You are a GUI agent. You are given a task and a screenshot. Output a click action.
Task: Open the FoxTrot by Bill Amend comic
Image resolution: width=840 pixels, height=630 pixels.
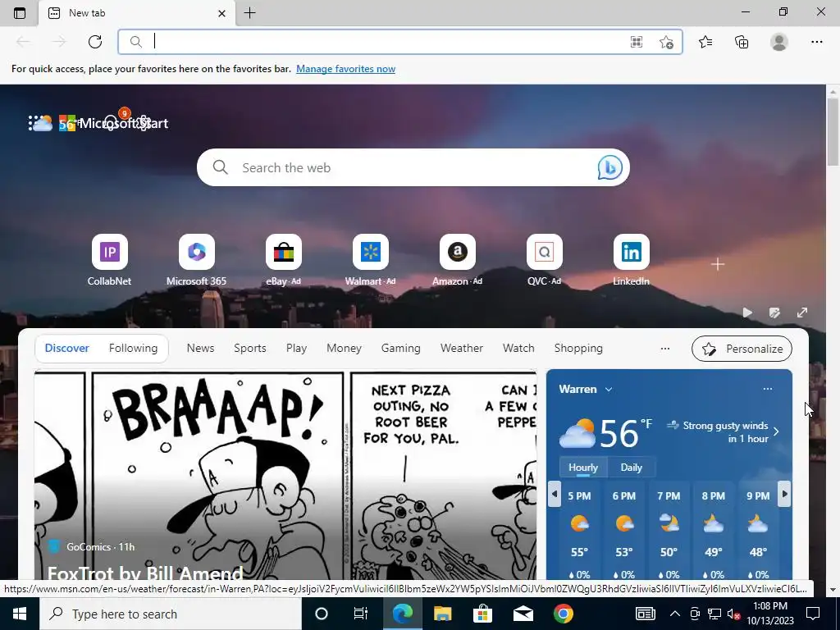pos(145,573)
